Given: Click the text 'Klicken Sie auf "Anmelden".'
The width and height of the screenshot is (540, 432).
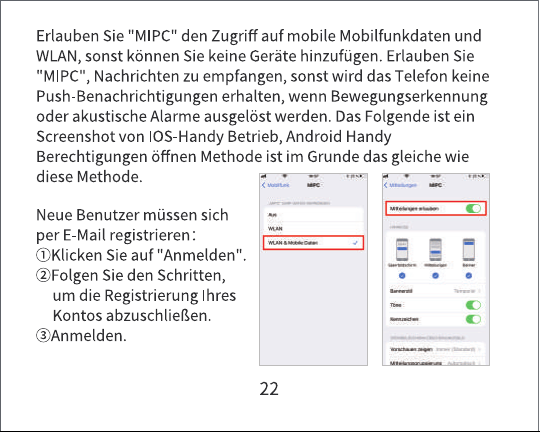Looking at the screenshot, I should [148, 255].
